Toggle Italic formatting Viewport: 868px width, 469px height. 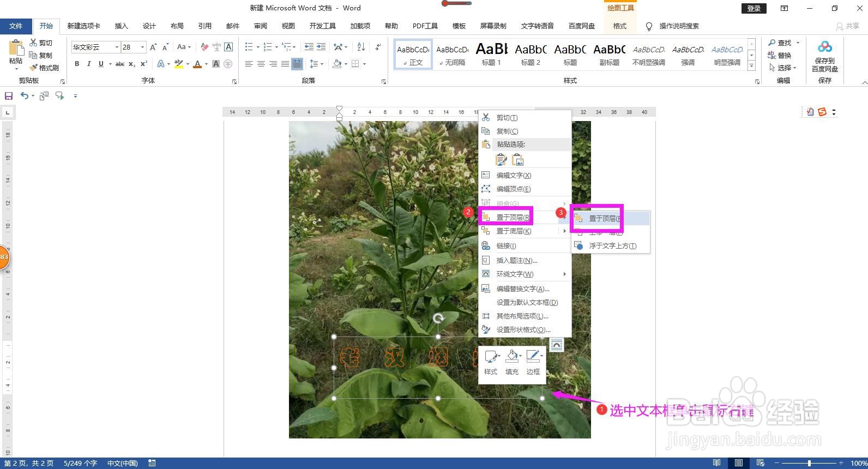coord(89,64)
